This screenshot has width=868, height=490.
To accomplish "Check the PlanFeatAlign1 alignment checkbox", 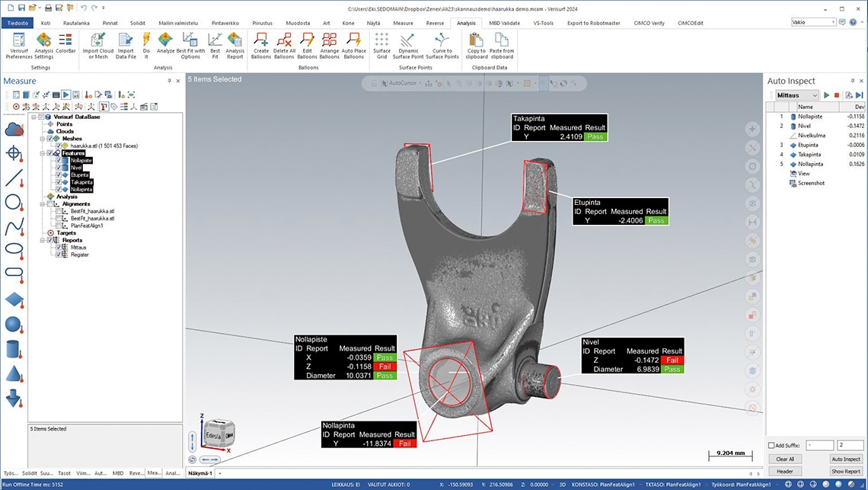I will click(59, 226).
